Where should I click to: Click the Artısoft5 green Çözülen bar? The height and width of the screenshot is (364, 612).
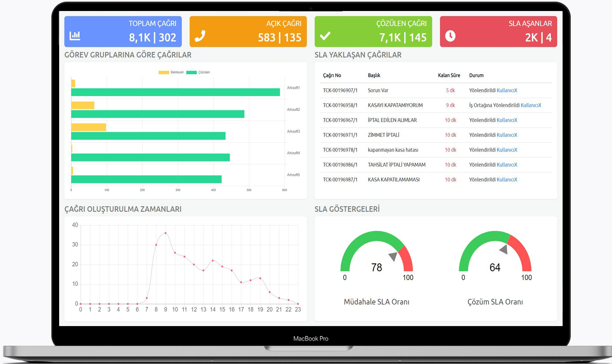click(x=146, y=179)
